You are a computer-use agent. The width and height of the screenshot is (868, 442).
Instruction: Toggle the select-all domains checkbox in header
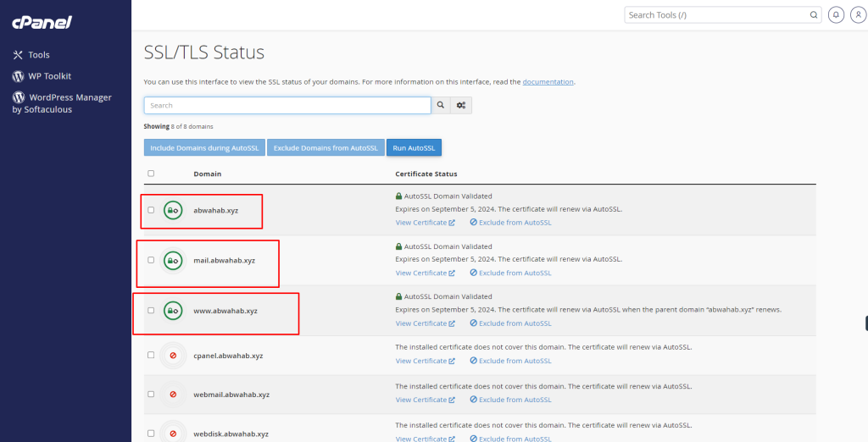pyautogui.click(x=151, y=174)
